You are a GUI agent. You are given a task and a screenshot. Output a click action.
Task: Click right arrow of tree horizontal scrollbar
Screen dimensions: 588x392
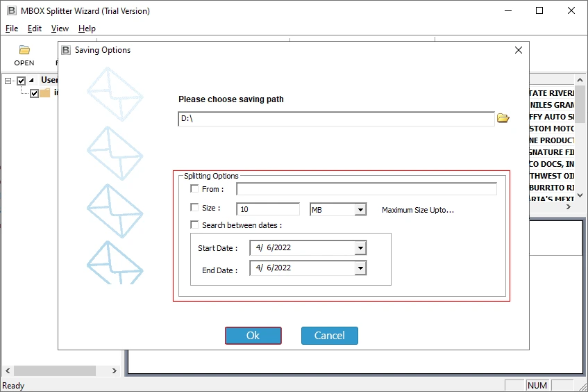coord(115,370)
